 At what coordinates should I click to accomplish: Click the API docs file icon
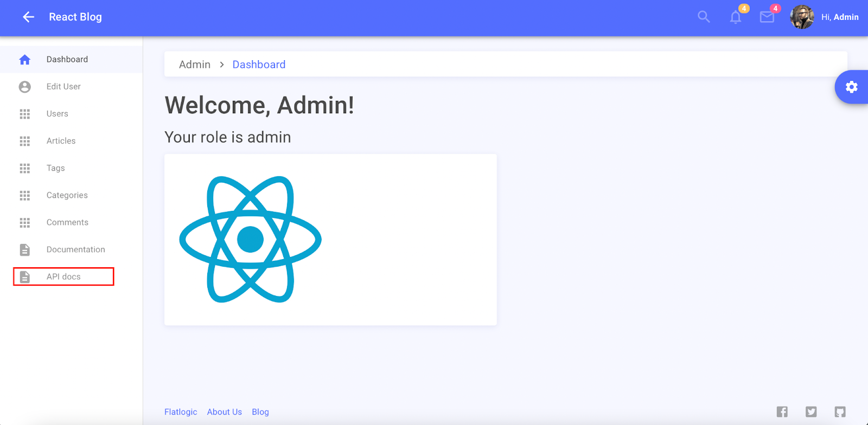click(x=25, y=276)
